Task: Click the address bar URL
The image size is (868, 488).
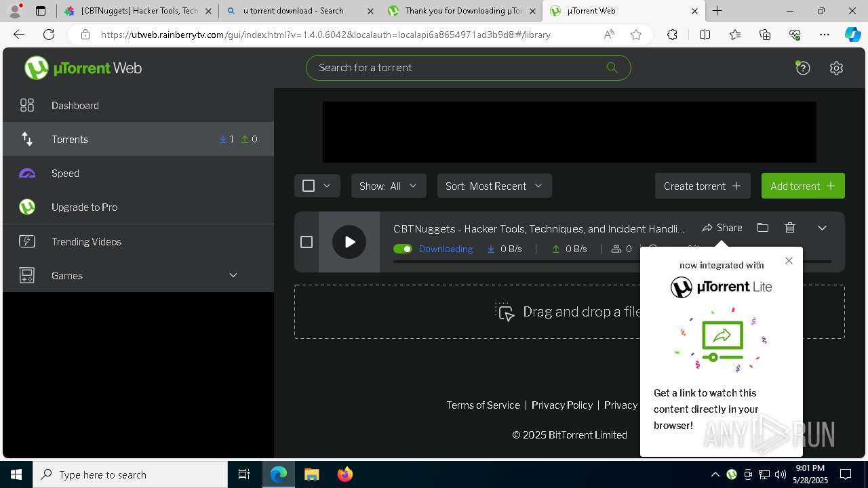Action: point(325,35)
